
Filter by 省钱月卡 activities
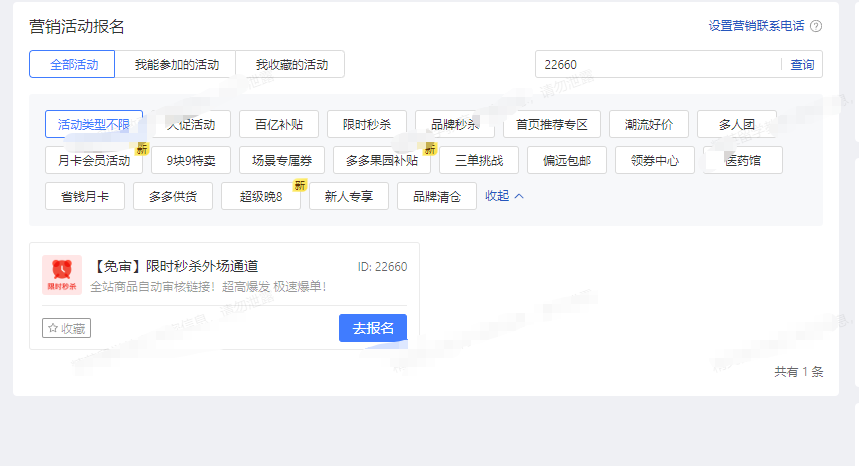(x=85, y=196)
